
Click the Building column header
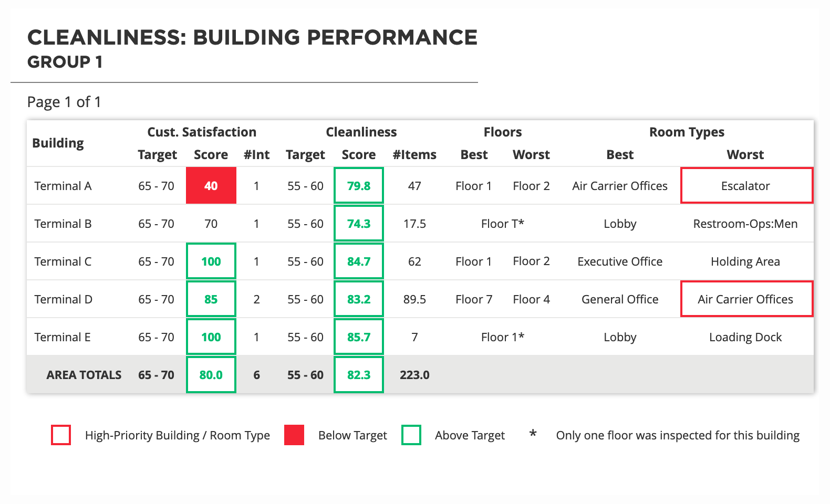click(x=58, y=143)
